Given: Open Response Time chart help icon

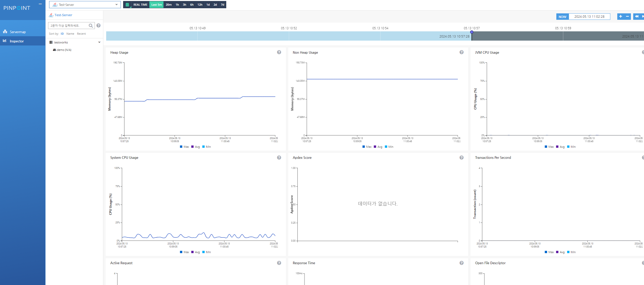Looking at the screenshot, I should click(461, 263).
